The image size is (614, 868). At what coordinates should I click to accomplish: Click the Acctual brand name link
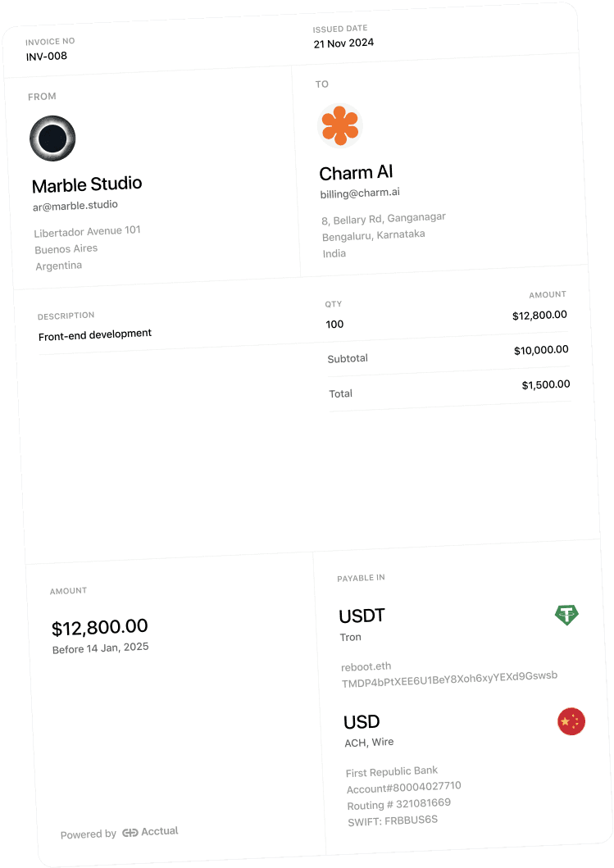click(160, 831)
